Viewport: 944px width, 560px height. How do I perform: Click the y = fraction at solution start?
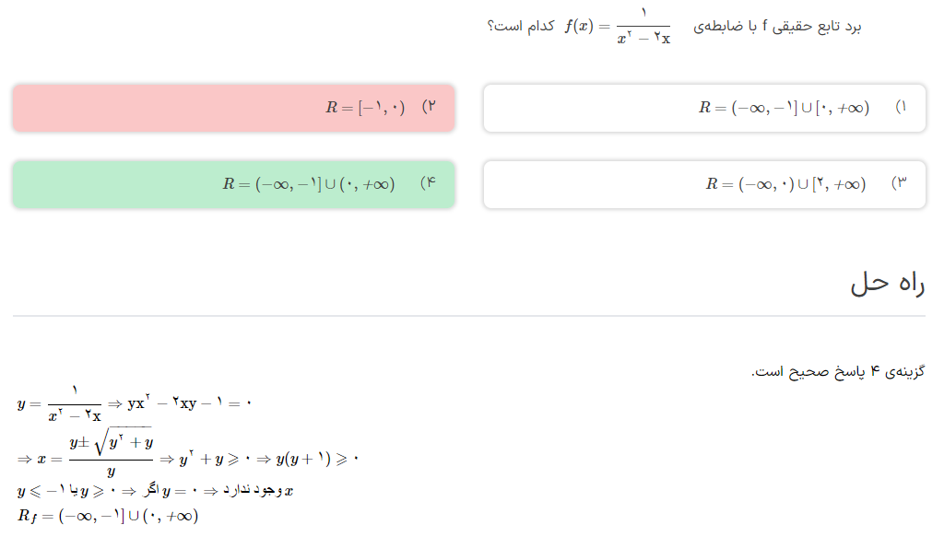(59, 403)
